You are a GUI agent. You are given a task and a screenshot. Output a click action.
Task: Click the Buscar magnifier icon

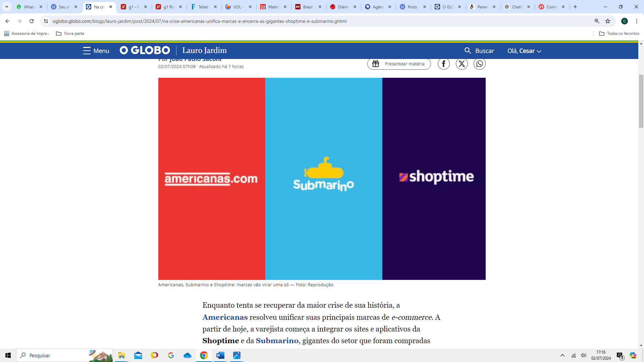click(x=468, y=51)
